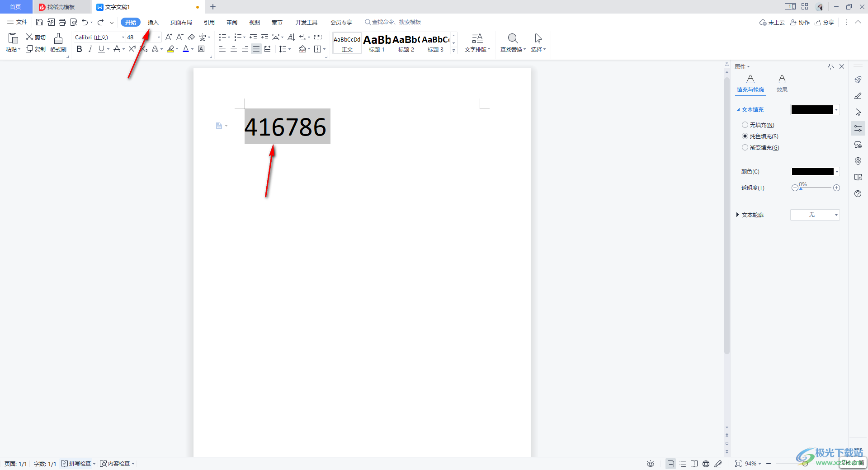Open the Page Layout ribbon tab
Image resolution: width=868 pixels, height=470 pixels.
click(x=181, y=22)
